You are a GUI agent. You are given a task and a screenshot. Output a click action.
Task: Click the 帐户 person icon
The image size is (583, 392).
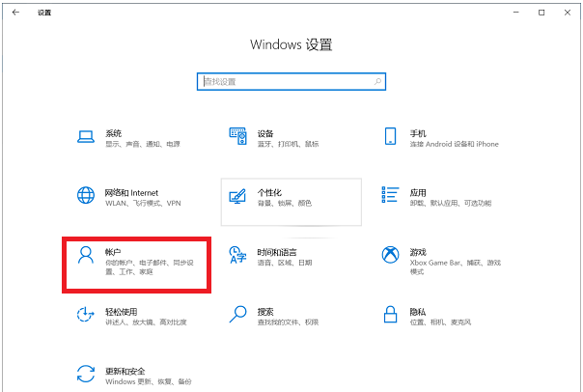coord(86,255)
